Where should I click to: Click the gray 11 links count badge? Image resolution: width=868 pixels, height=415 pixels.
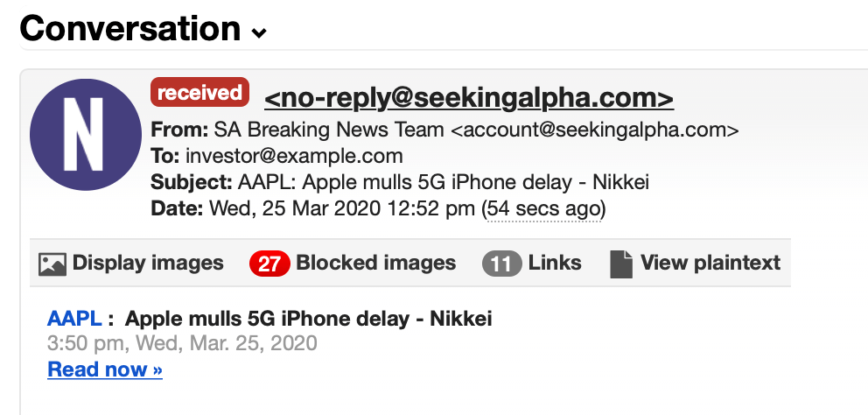click(501, 264)
